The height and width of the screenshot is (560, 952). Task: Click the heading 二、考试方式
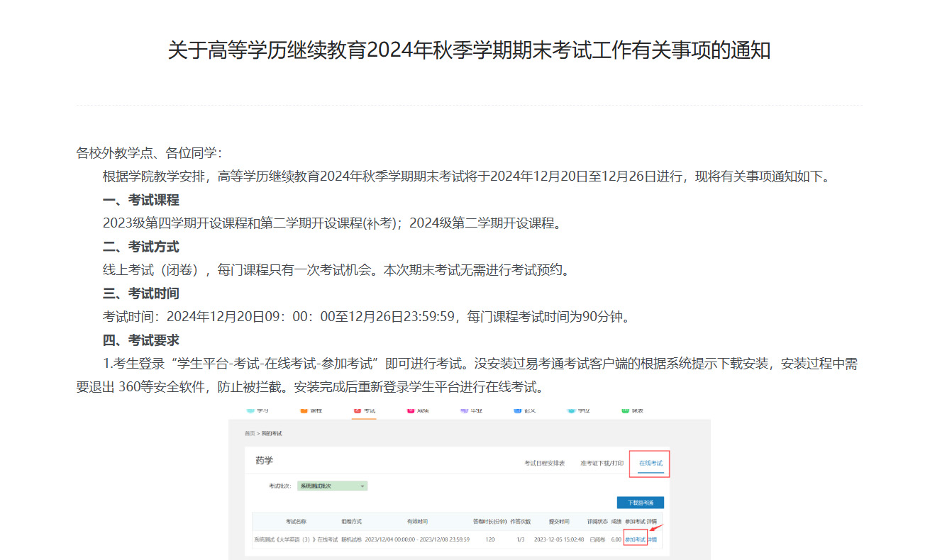pos(140,247)
